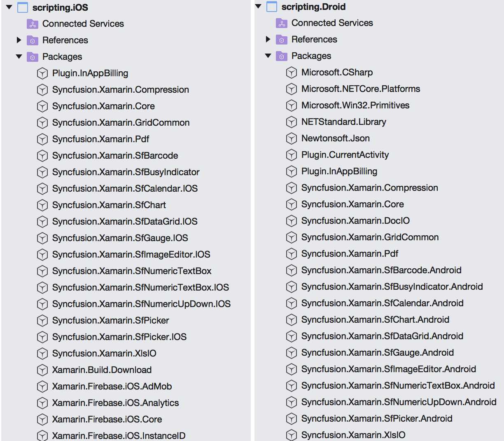The height and width of the screenshot is (441, 504).
Task: Collapse the scripting.iOS project tree
Action: coord(9,7)
